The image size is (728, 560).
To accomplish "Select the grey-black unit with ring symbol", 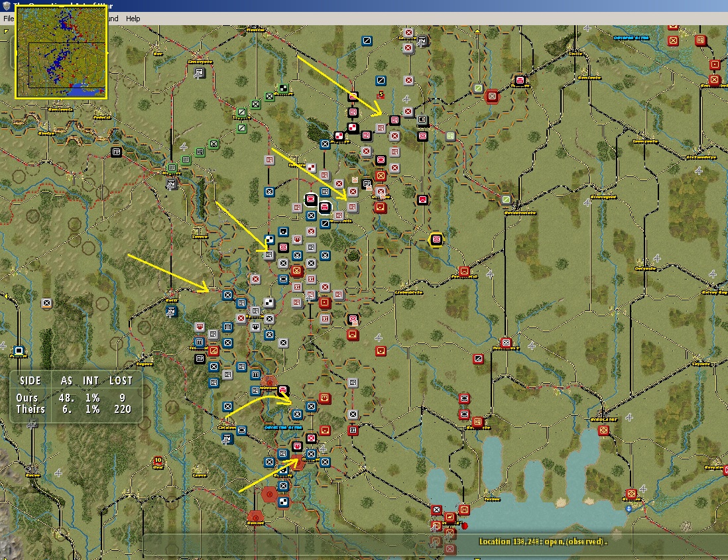I will (422, 120).
